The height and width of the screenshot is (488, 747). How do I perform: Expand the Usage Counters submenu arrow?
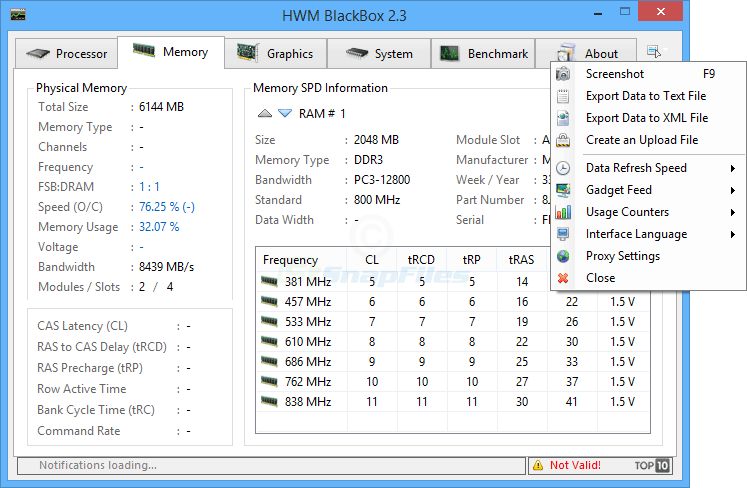click(x=733, y=212)
